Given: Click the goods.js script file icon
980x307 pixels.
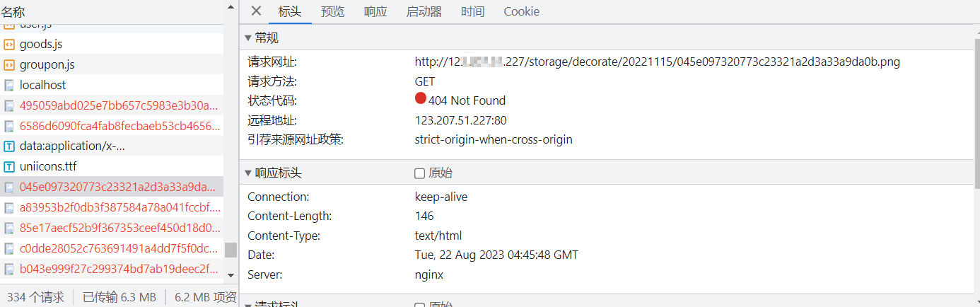Looking at the screenshot, I should 9,45.
